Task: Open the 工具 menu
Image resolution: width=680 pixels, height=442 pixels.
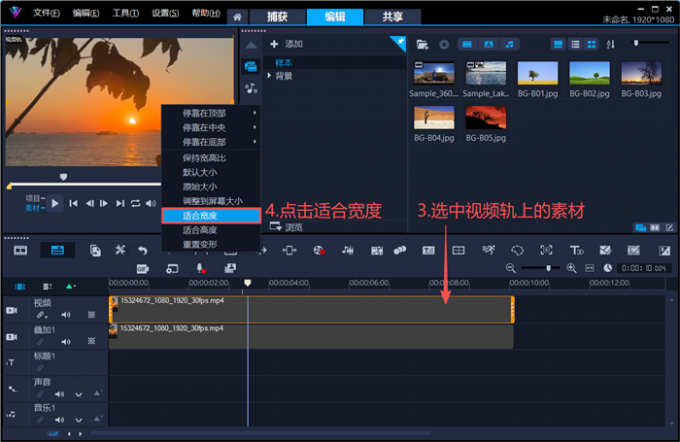Action: pos(125,13)
